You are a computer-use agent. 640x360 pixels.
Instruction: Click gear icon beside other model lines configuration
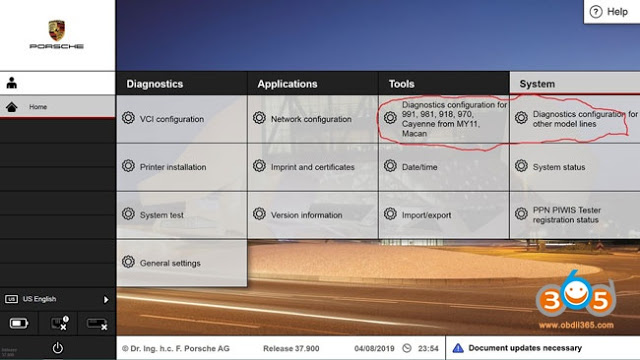coord(521,118)
